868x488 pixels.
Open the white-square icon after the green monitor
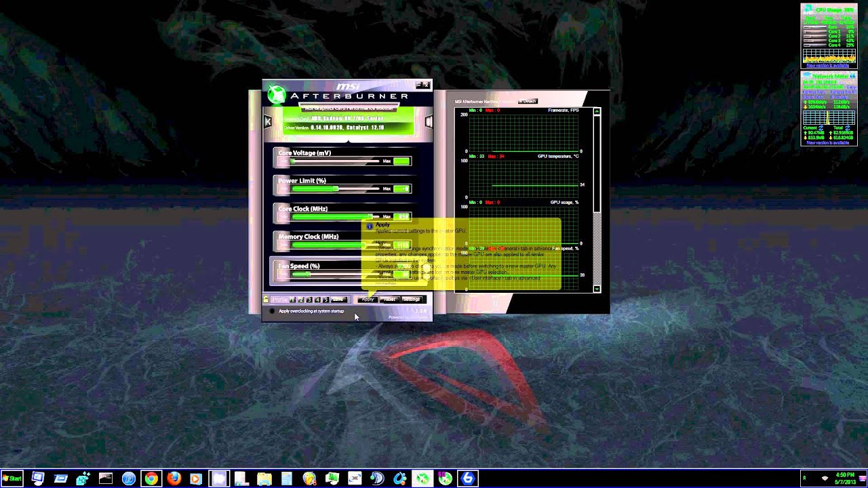click(x=355, y=479)
